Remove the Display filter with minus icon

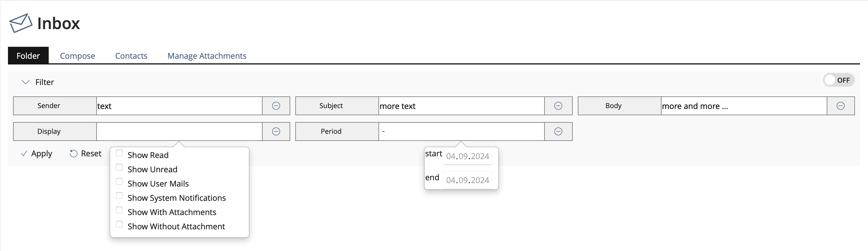click(x=276, y=131)
